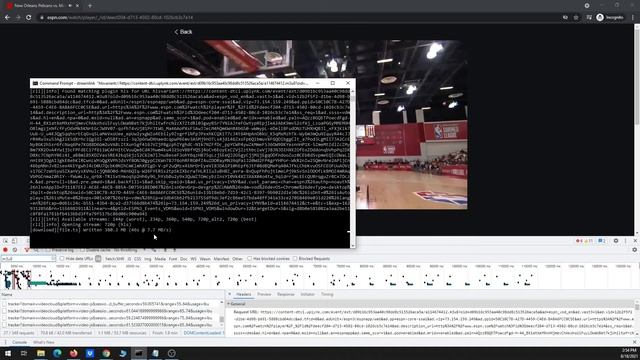Filter network requests by Fetch/XHR
The width and height of the screenshot is (640, 360).
(x=115, y=259)
